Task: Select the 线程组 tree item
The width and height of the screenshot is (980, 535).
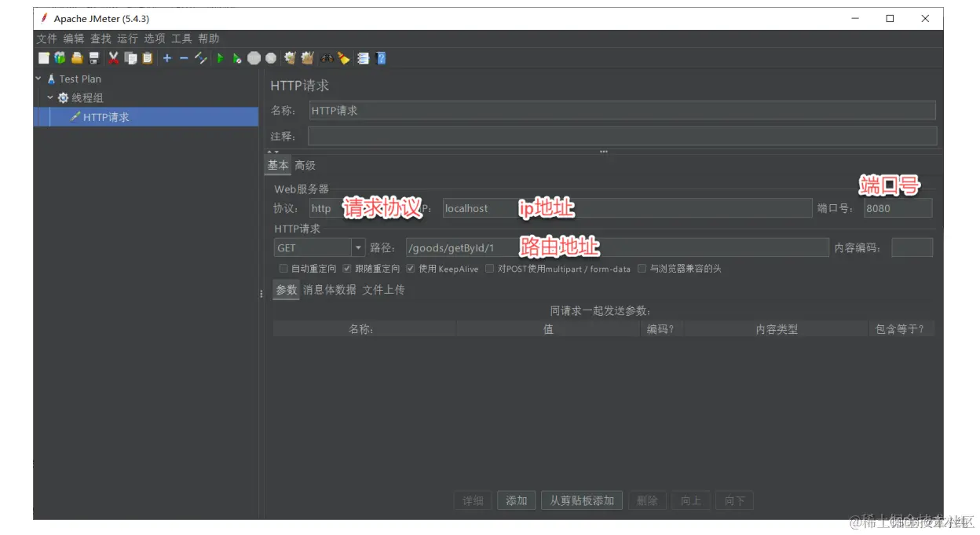Action: pos(87,97)
